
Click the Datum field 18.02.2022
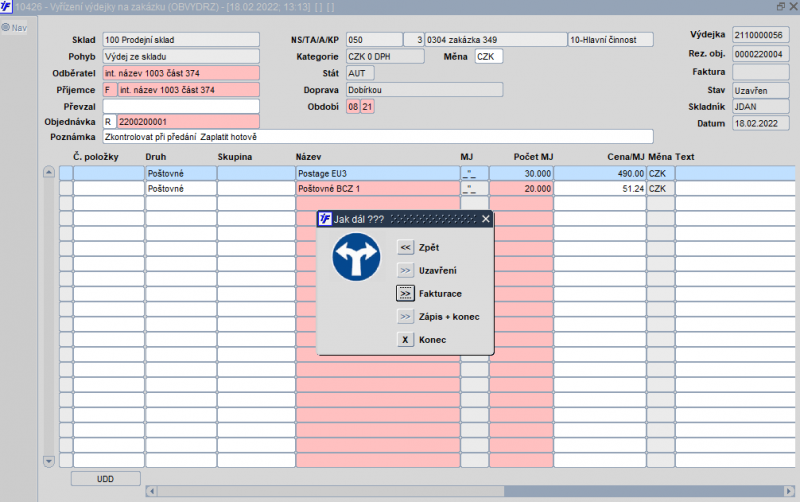761,123
